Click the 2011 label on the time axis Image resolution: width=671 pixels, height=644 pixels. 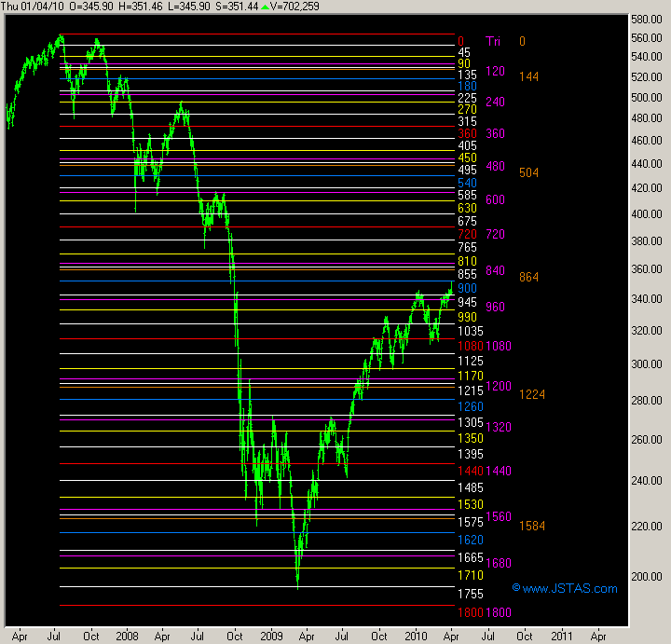click(561, 635)
